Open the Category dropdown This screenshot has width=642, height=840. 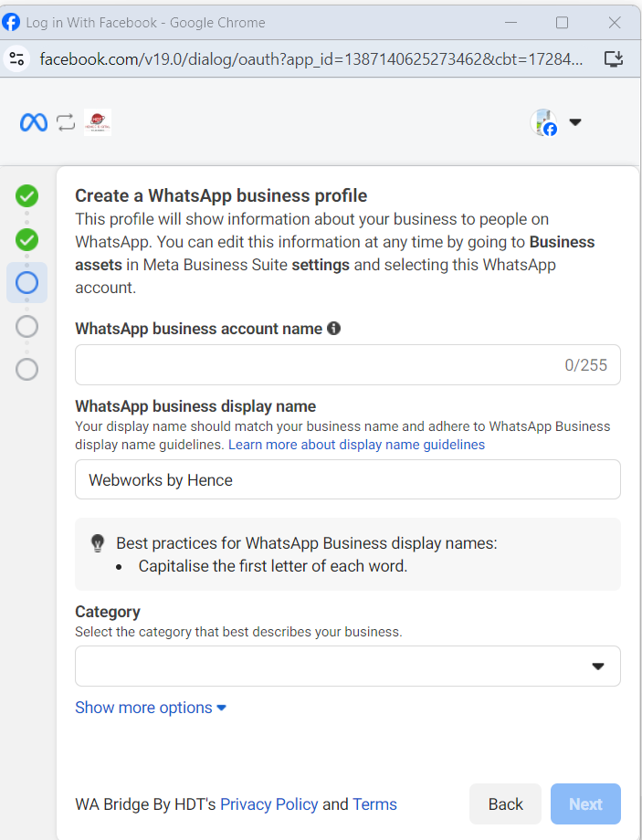tap(348, 666)
